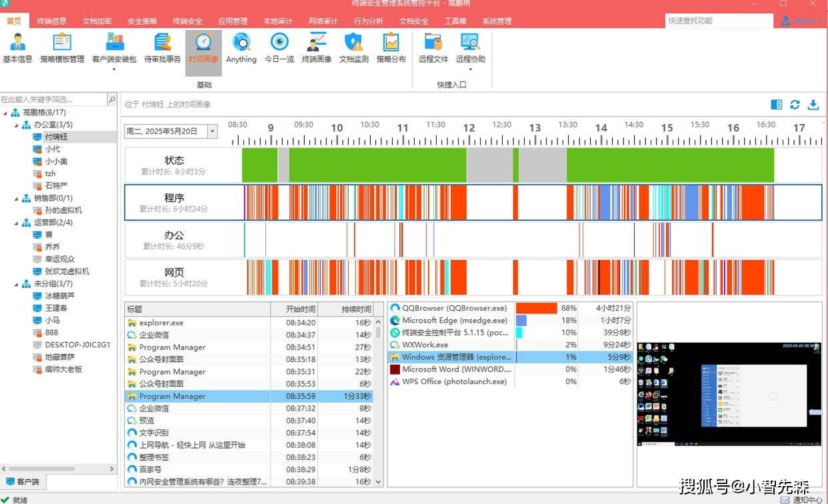The height and width of the screenshot is (504, 828).
Task: Collapse the 运营部(2/4) group
Action: pos(17,223)
